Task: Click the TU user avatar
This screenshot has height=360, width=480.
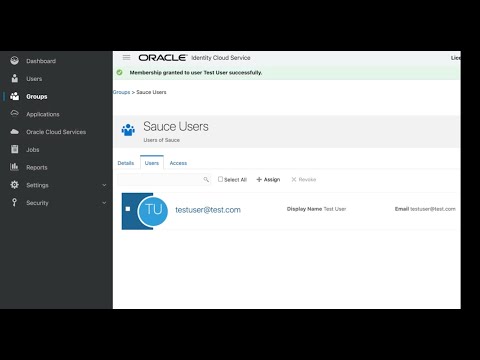Action: [x=153, y=211]
